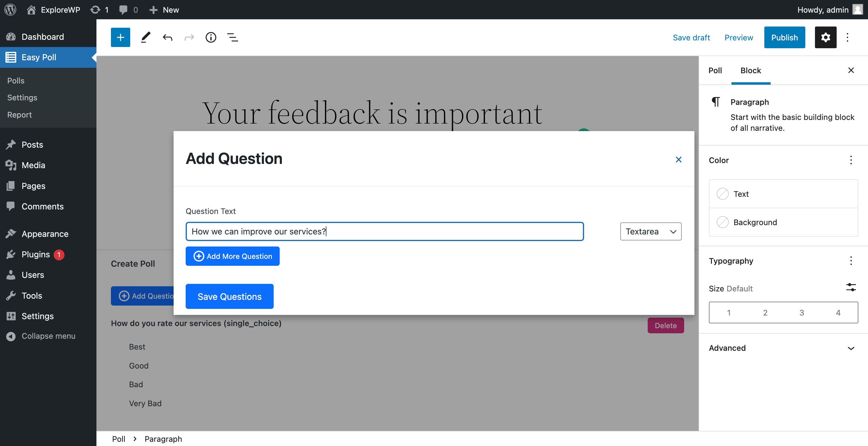This screenshot has height=446, width=868.
Task: Select font size 4 in Typography
Action: [838, 313]
